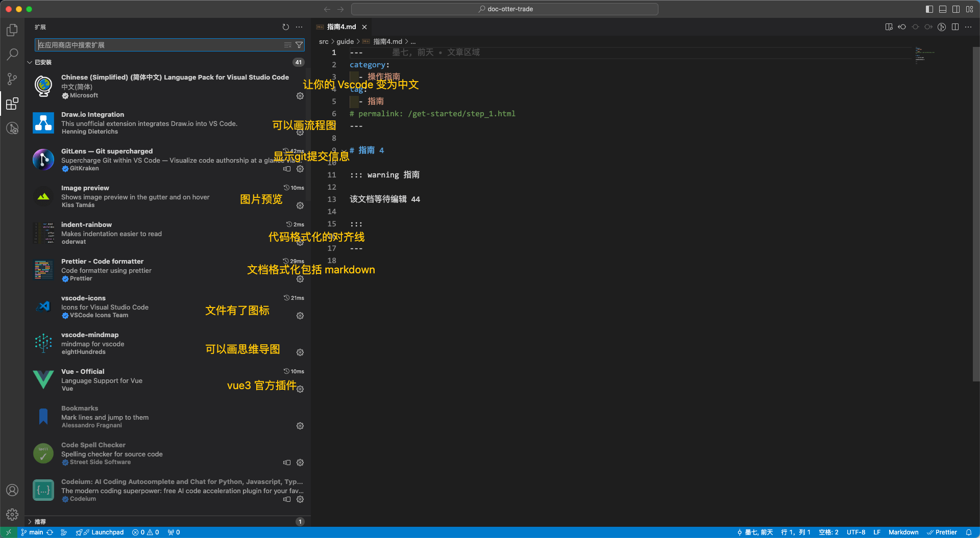The height and width of the screenshot is (538, 980).
Task: Open manage gear for Codeium extension
Action: point(300,499)
